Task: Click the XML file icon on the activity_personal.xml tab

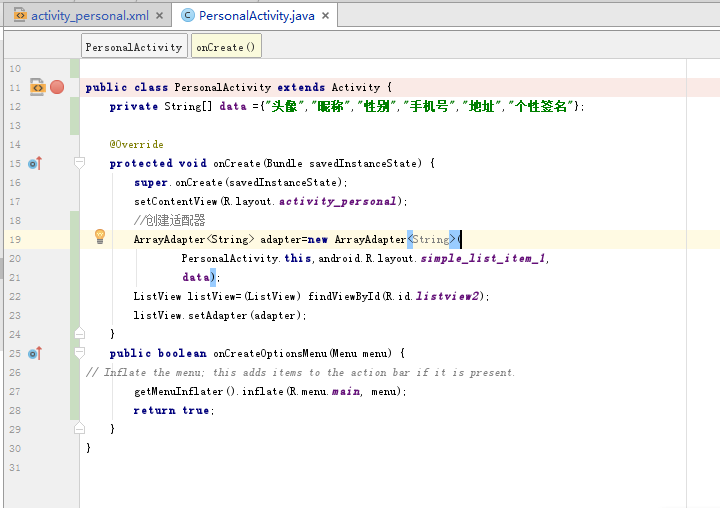Action: (20, 16)
